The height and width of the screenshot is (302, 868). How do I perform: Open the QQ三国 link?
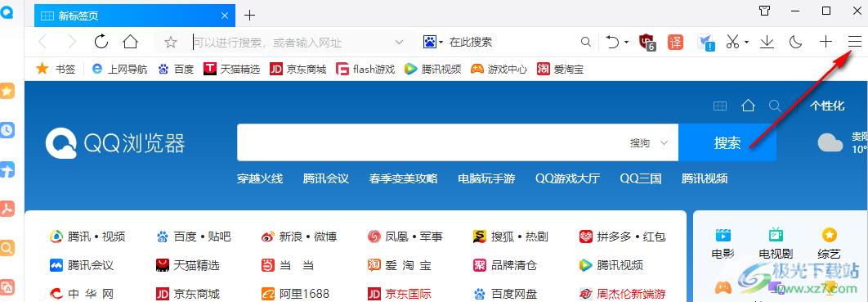[x=641, y=178]
